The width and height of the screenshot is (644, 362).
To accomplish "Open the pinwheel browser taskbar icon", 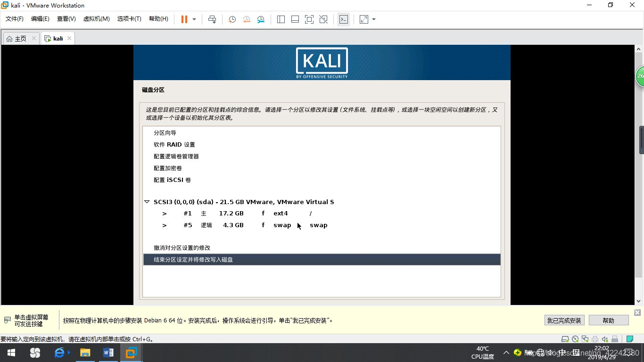I will point(35,353).
